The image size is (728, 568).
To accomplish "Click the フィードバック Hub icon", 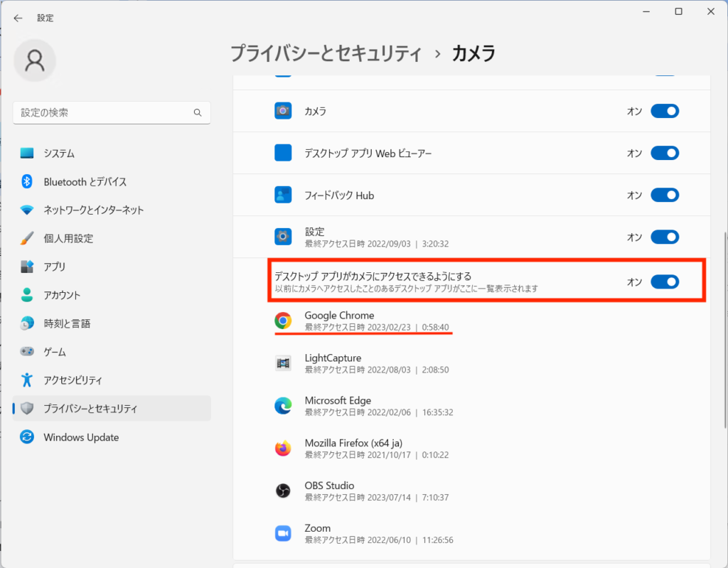I will pos(283,195).
